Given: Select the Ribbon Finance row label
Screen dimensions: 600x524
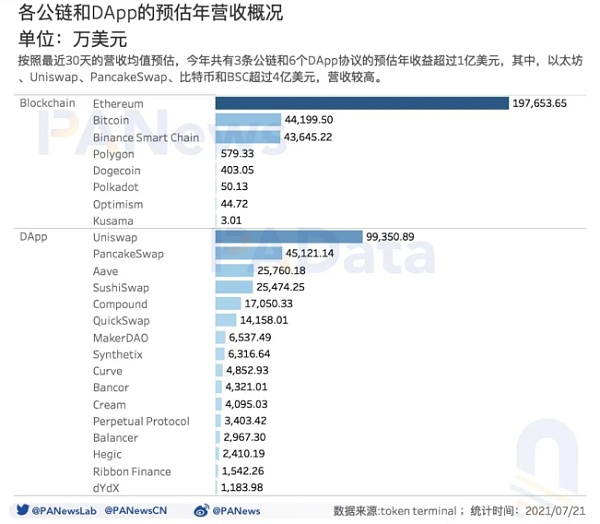Looking at the screenshot, I should pyautogui.click(x=132, y=472).
